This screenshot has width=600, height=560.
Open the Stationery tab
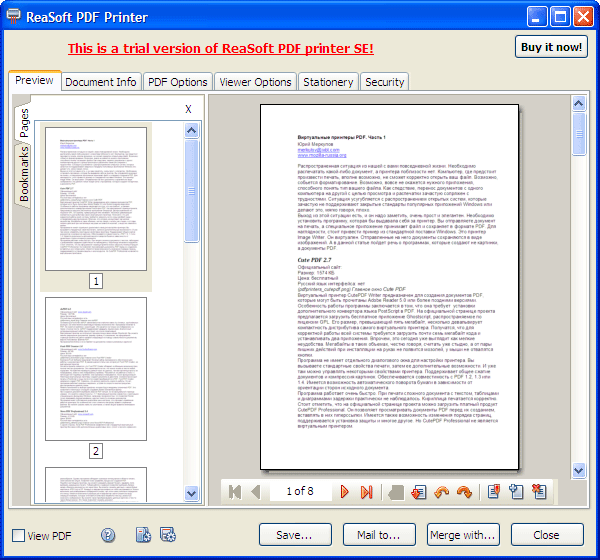tap(328, 82)
